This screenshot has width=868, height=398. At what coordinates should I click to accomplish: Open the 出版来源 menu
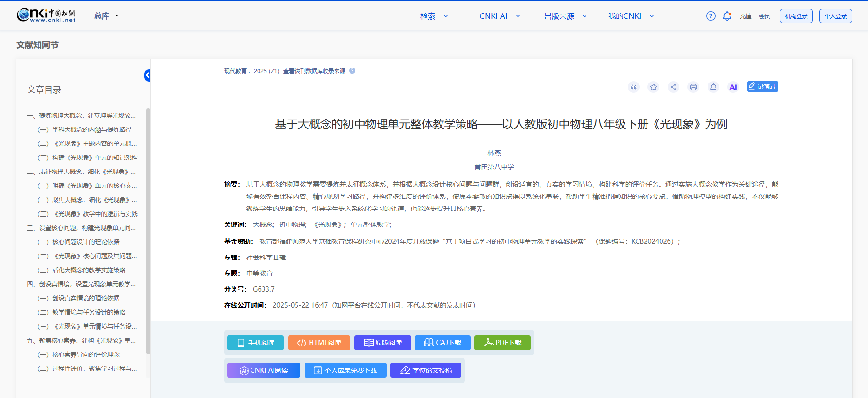coord(565,16)
